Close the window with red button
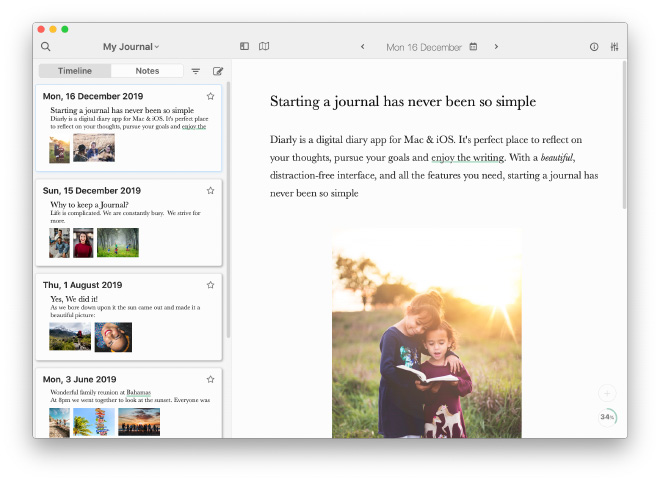The image size is (660, 482). tap(41, 29)
